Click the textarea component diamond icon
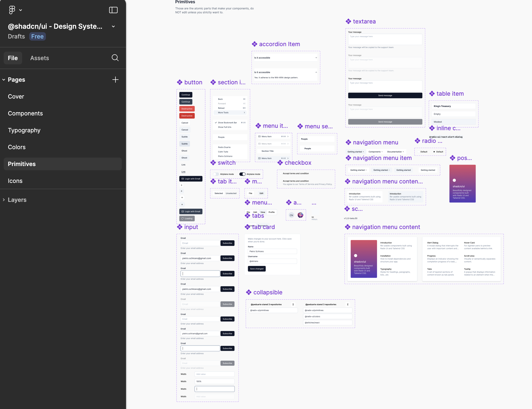 (x=349, y=22)
